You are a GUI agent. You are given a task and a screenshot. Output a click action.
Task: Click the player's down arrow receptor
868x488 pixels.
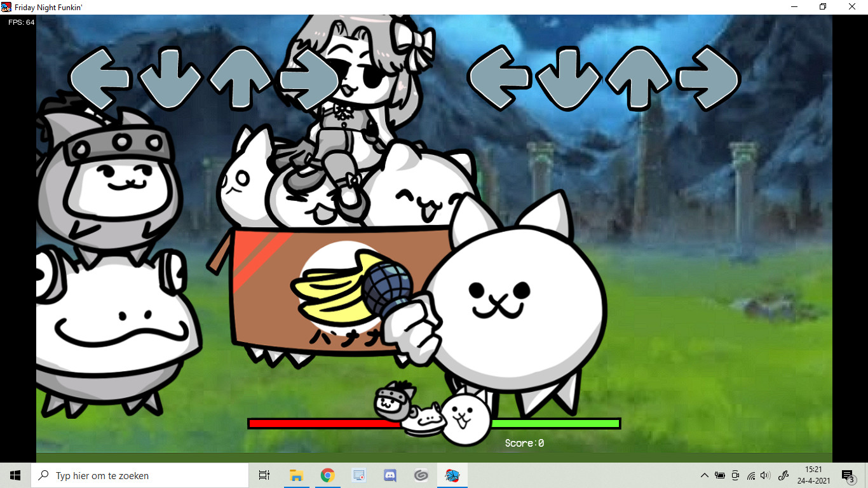[568, 79]
